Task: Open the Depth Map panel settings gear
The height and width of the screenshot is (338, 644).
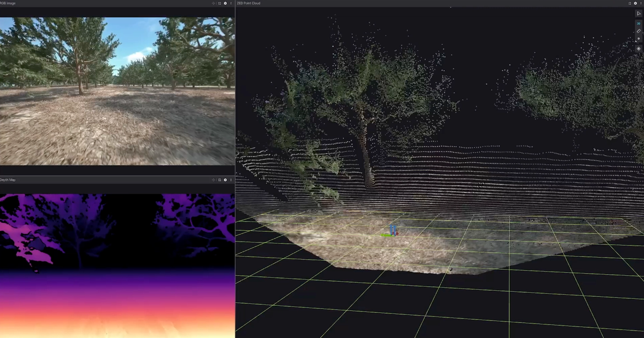Action: [x=225, y=179]
